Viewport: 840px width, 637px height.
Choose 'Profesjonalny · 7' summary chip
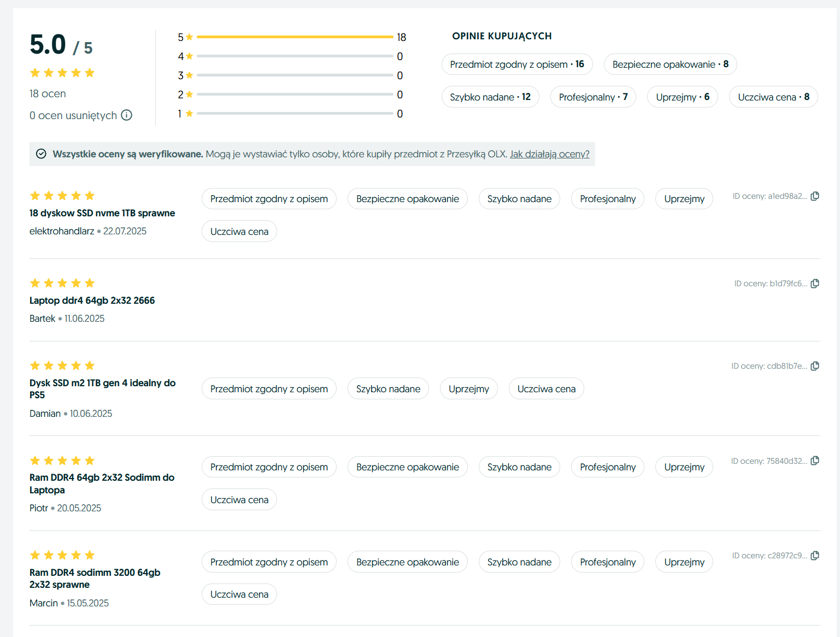pos(592,97)
